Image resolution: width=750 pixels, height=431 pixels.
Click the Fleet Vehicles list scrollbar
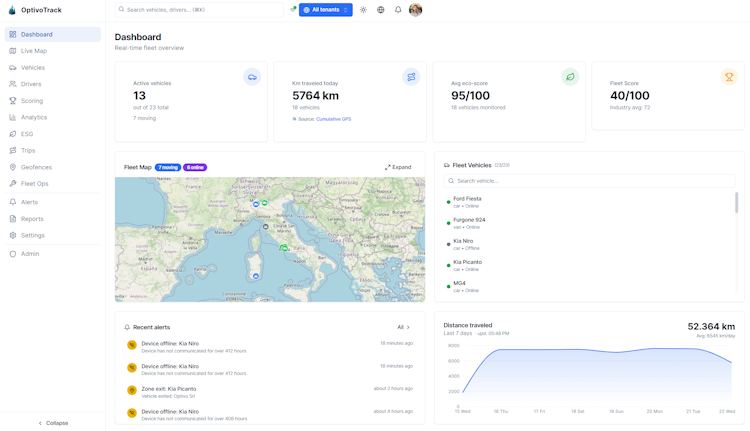(x=737, y=202)
